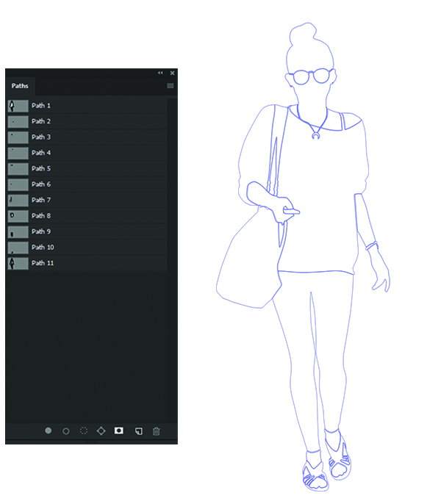Make work path from selection

101,431
